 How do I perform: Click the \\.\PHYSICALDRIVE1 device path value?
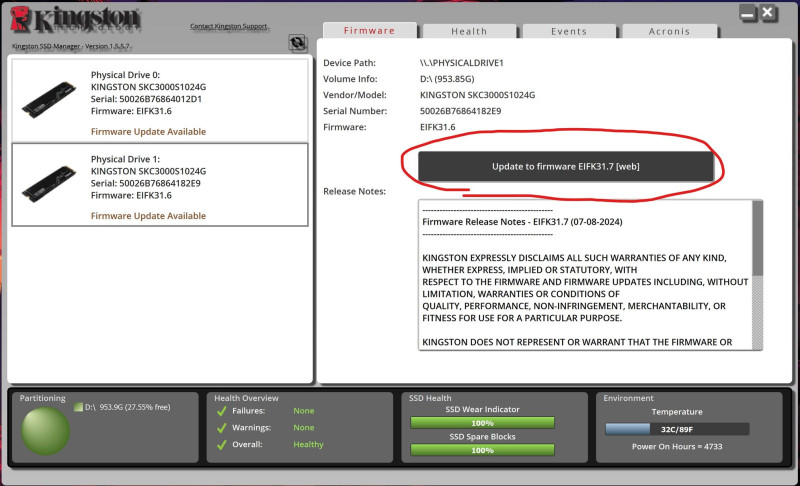tap(462, 63)
